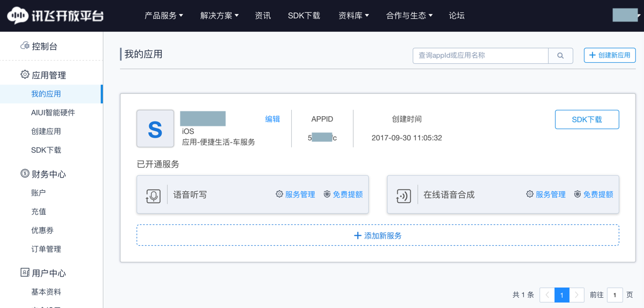Screen dimensions: 644x308
Task: Expand the 解决方案 dropdown menu
Action: (219, 16)
